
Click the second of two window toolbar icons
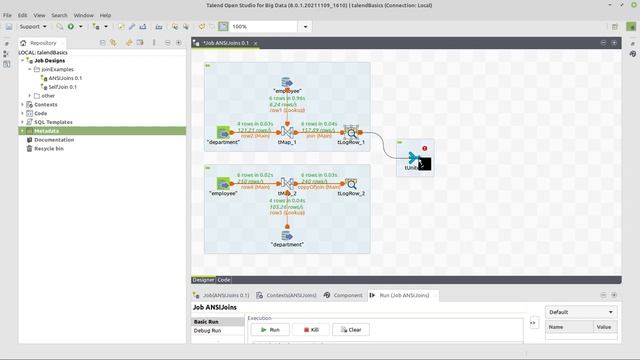click(186, 27)
